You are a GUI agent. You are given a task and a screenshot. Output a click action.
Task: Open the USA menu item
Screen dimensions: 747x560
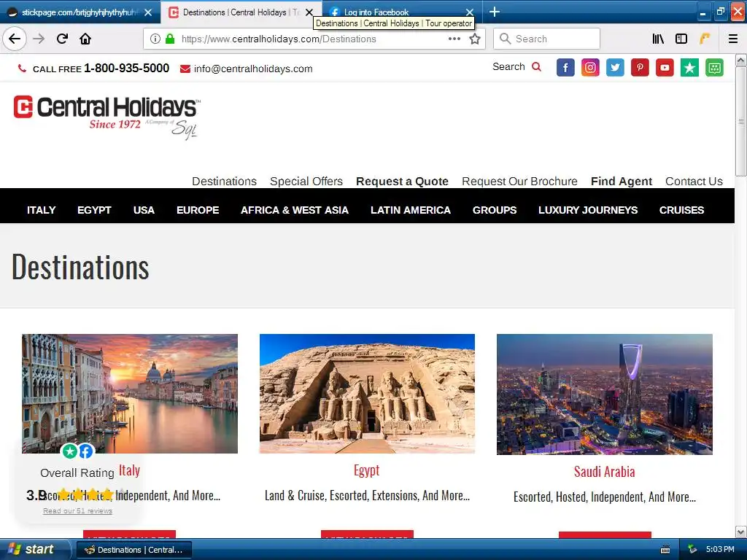(144, 210)
